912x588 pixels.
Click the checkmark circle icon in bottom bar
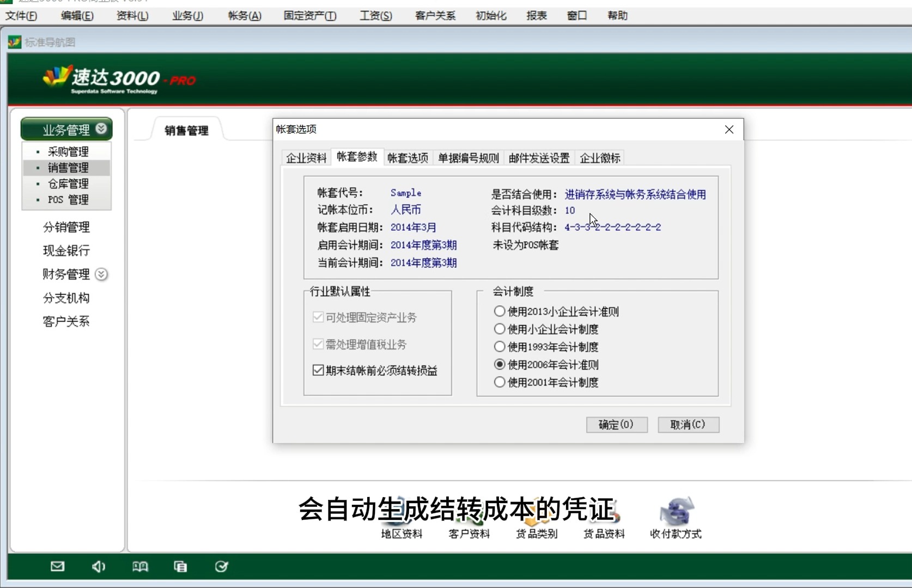221,567
